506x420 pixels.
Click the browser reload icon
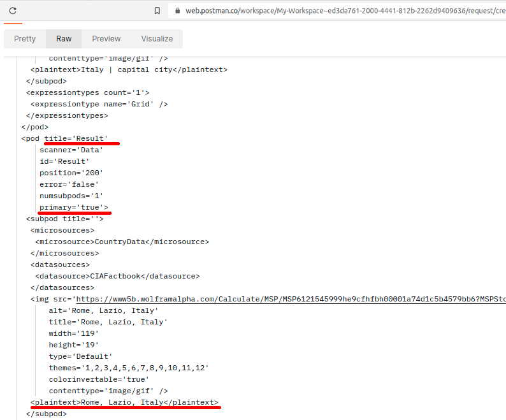[x=13, y=11]
